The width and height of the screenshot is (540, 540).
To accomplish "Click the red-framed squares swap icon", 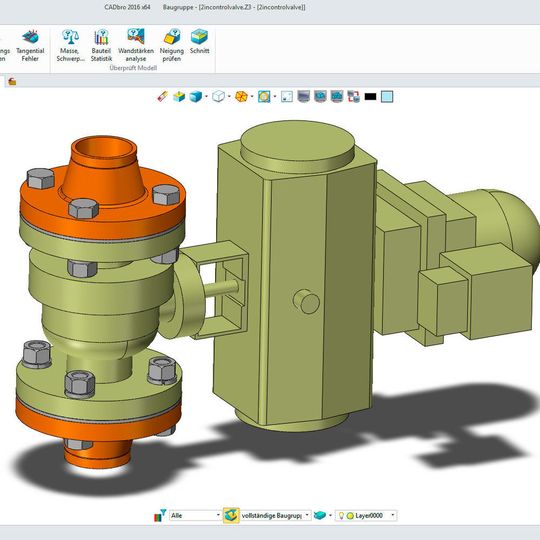I will click(x=353, y=97).
